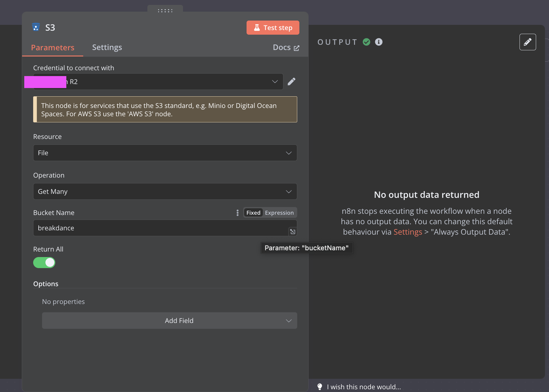Click the edit output pencil icon

pos(528,42)
